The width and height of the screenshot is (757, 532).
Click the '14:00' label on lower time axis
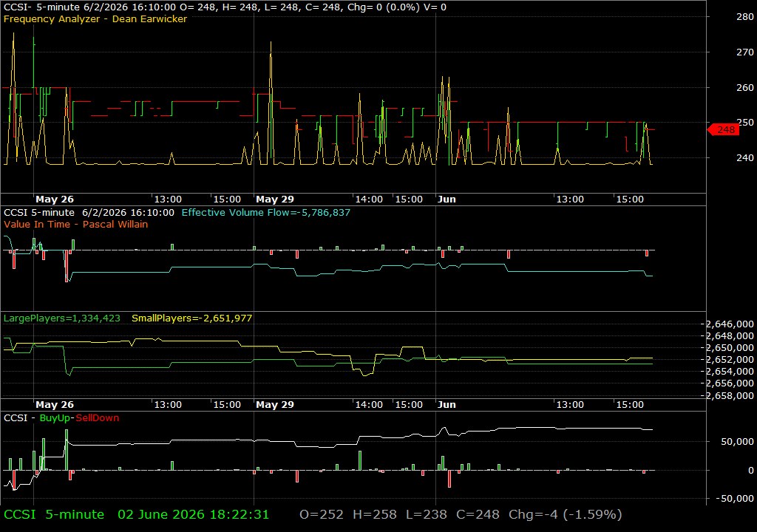click(369, 405)
